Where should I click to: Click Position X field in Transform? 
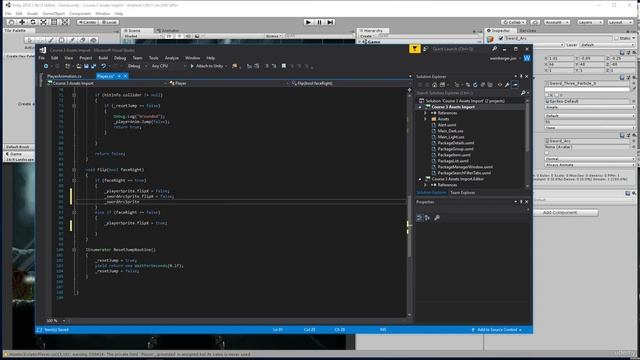[x=561, y=59]
